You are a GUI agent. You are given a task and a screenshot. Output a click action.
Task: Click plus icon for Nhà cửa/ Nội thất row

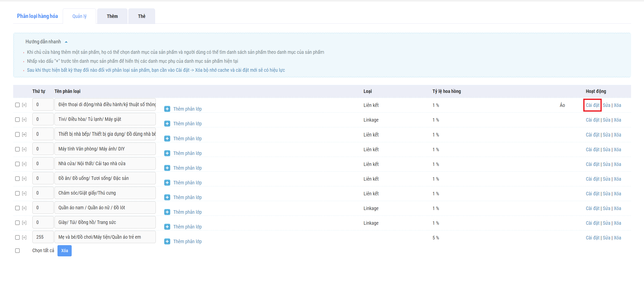(x=167, y=168)
